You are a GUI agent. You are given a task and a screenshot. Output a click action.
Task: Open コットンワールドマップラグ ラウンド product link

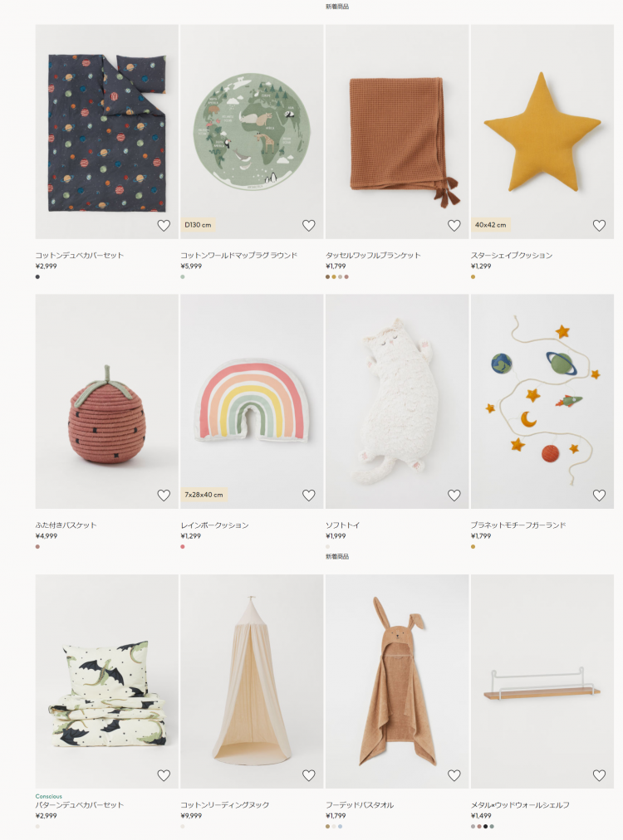[x=238, y=255]
